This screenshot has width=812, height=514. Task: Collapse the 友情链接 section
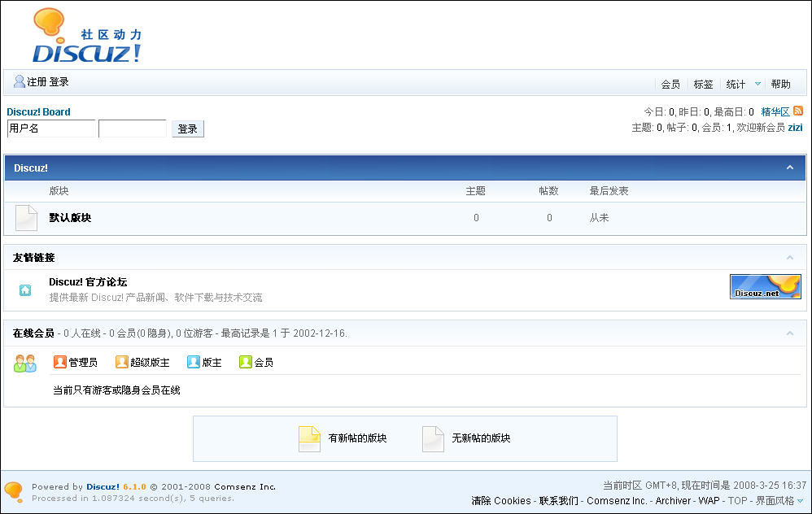tap(789, 258)
